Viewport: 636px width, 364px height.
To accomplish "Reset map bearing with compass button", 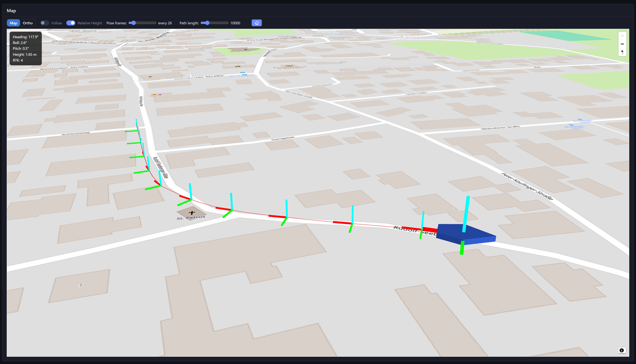I will pos(622,52).
